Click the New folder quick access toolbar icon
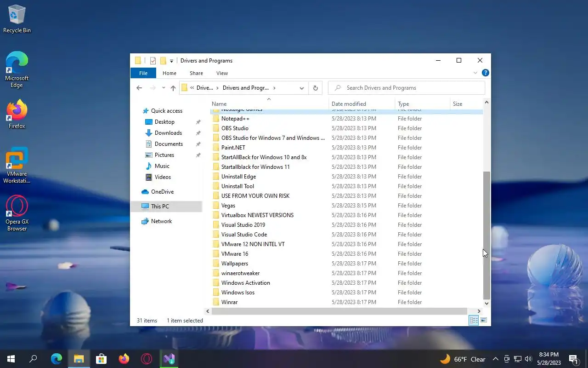Viewport: 588px width, 368px height. pyautogui.click(x=163, y=61)
